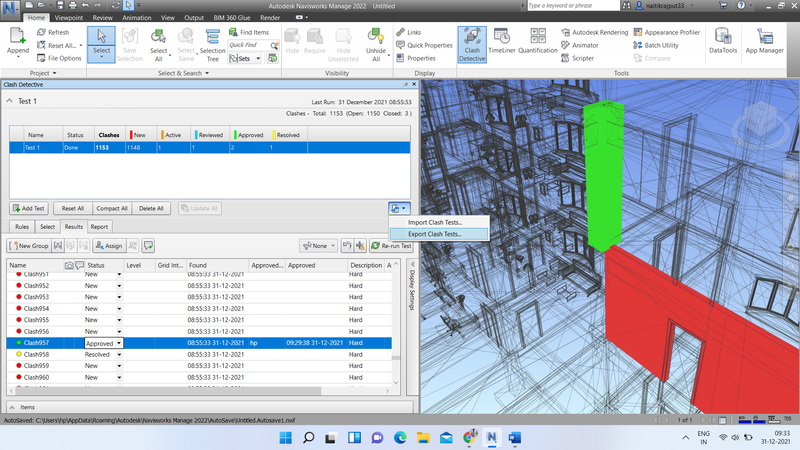Open File Options
Viewport: 800px width, 450px height.
(x=59, y=58)
